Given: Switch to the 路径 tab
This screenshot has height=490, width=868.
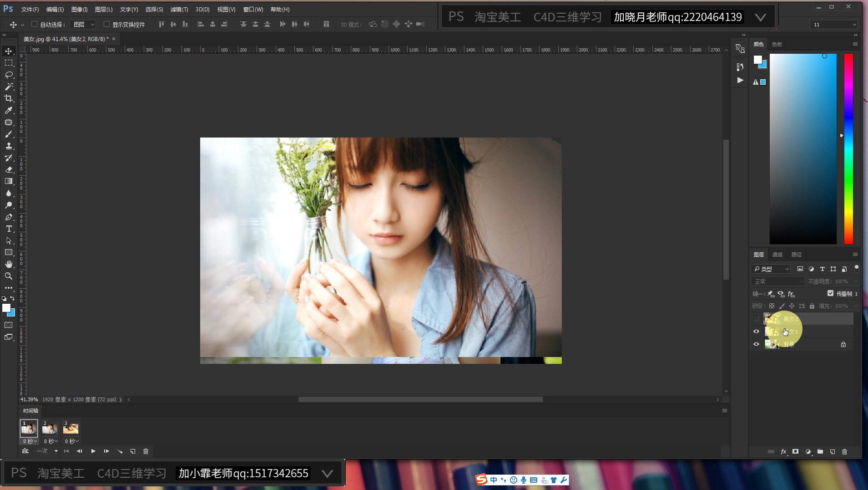Looking at the screenshot, I should click(x=797, y=255).
